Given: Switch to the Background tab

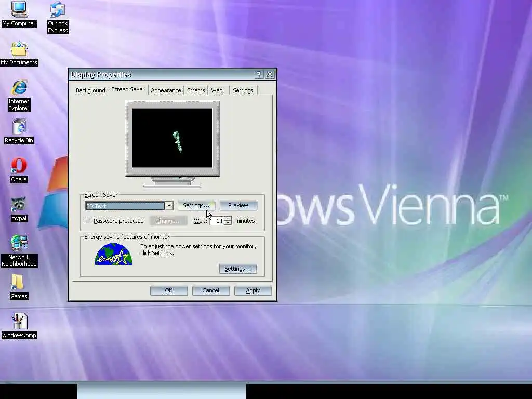Looking at the screenshot, I should (90, 90).
